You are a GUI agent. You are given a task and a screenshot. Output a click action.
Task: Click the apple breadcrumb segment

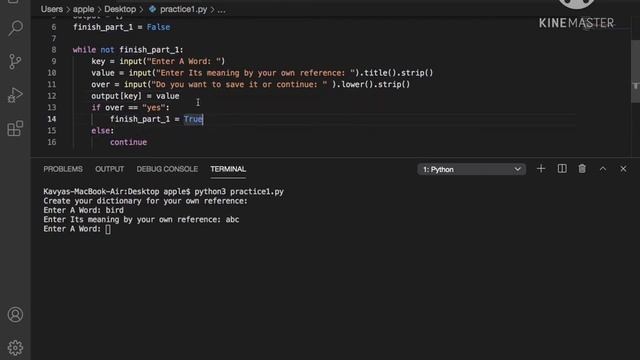83,9
